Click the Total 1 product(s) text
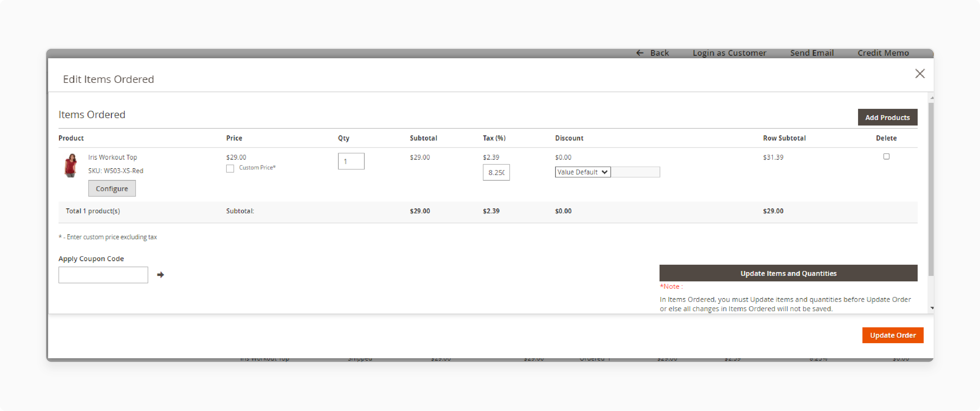This screenshot has height=411, width=980. pyautogui.click(x=92, y=211)
